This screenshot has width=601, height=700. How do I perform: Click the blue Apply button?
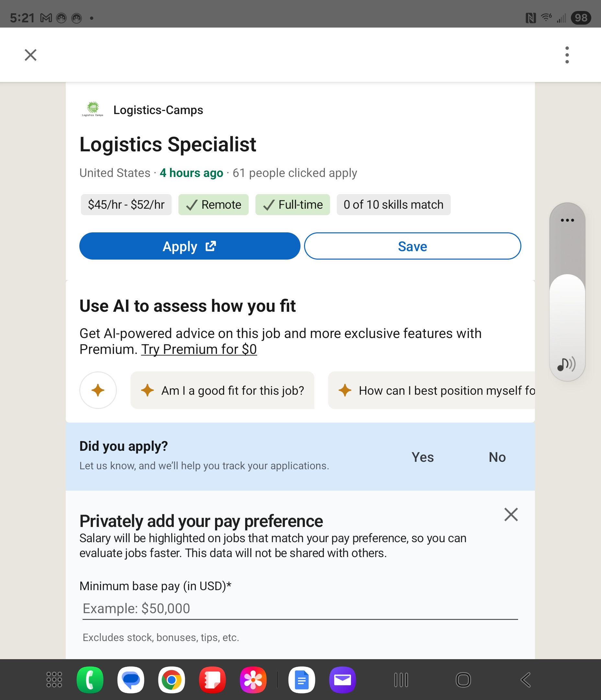point(190,246)
